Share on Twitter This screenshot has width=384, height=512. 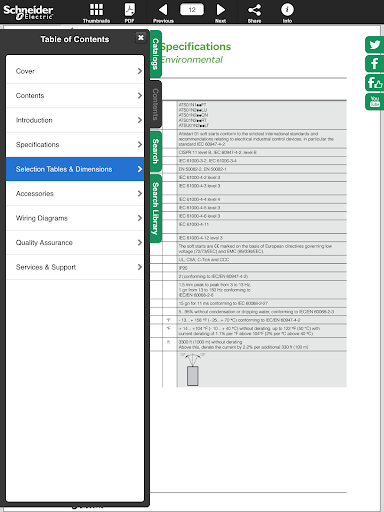point(375,45)
